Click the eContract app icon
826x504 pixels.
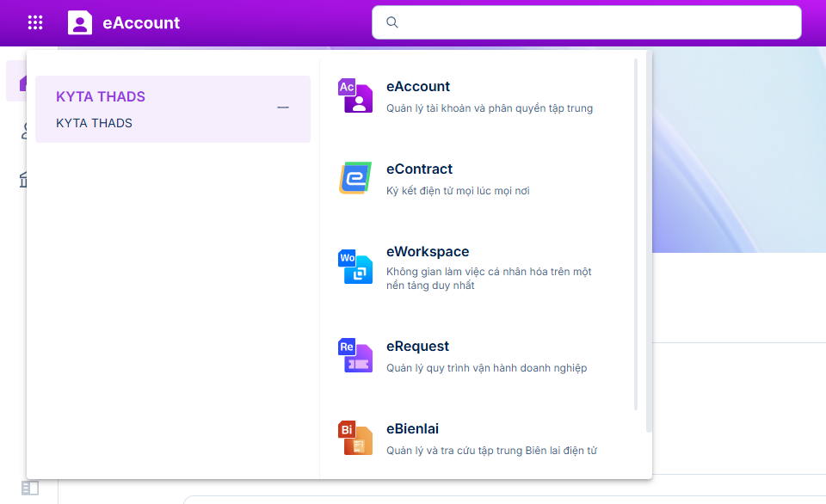pos(355,178)
